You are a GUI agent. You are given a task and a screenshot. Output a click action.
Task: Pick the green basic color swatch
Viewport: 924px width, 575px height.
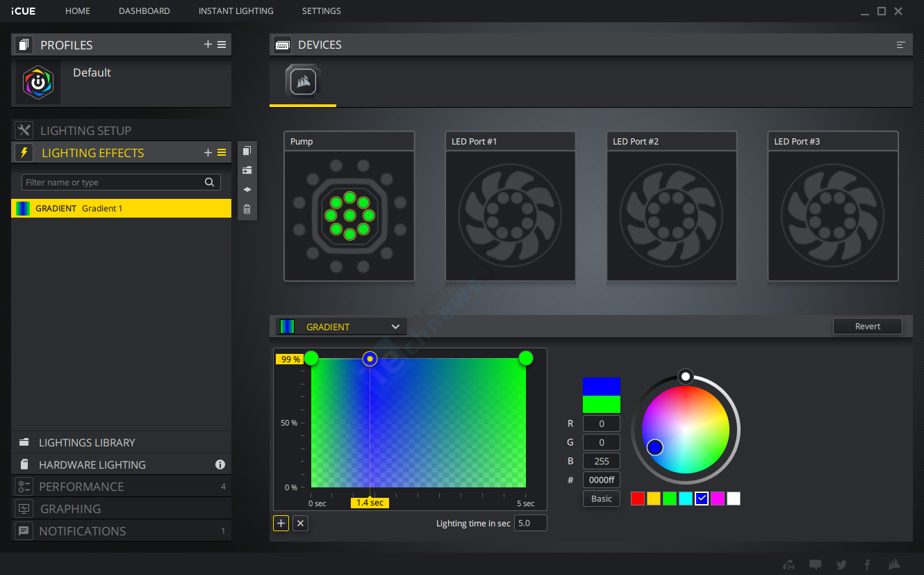(670, 499)
